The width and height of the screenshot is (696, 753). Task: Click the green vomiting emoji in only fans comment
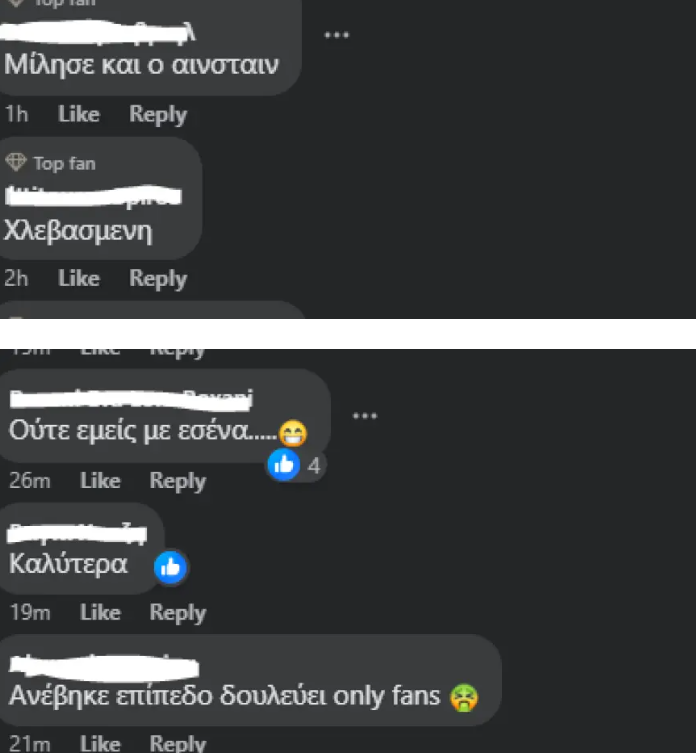[x=464, y=697]
